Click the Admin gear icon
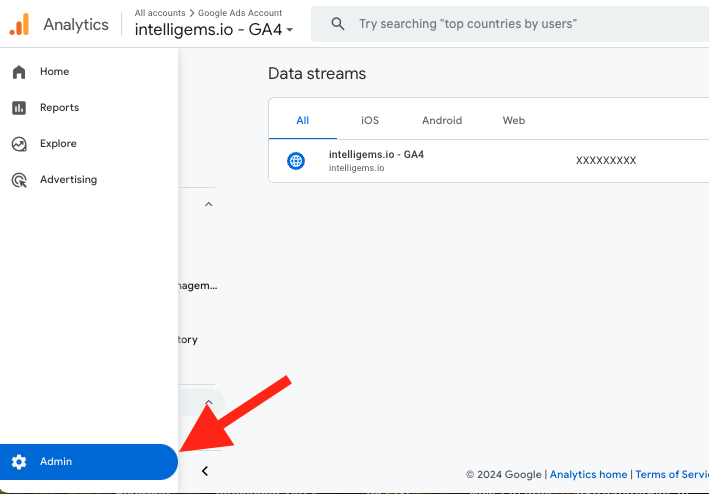 19,462
